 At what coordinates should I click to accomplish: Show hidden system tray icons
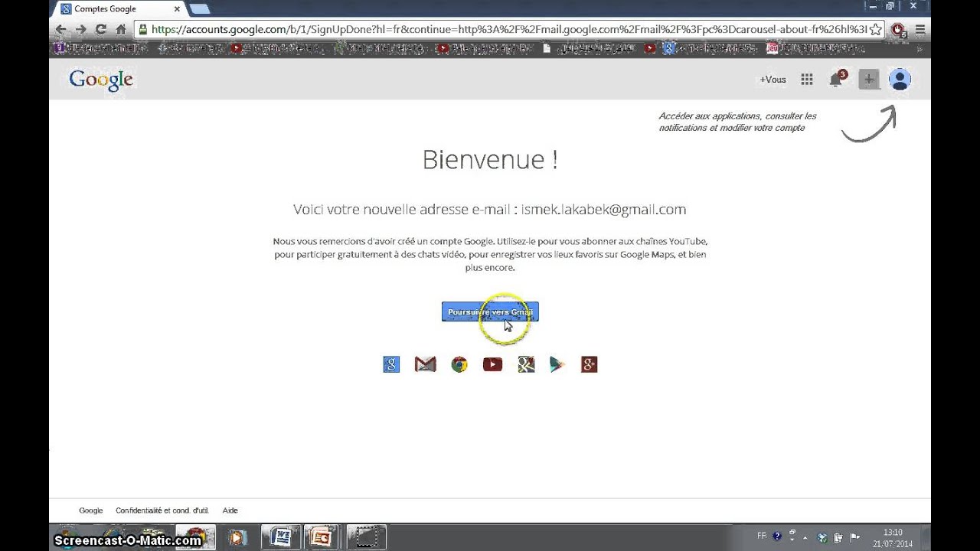coord(805,537)
